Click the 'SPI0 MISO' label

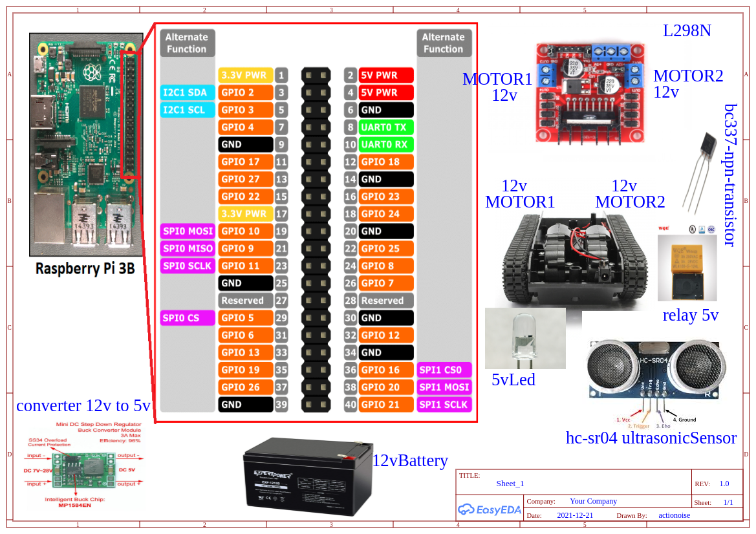tap(188, 248)
